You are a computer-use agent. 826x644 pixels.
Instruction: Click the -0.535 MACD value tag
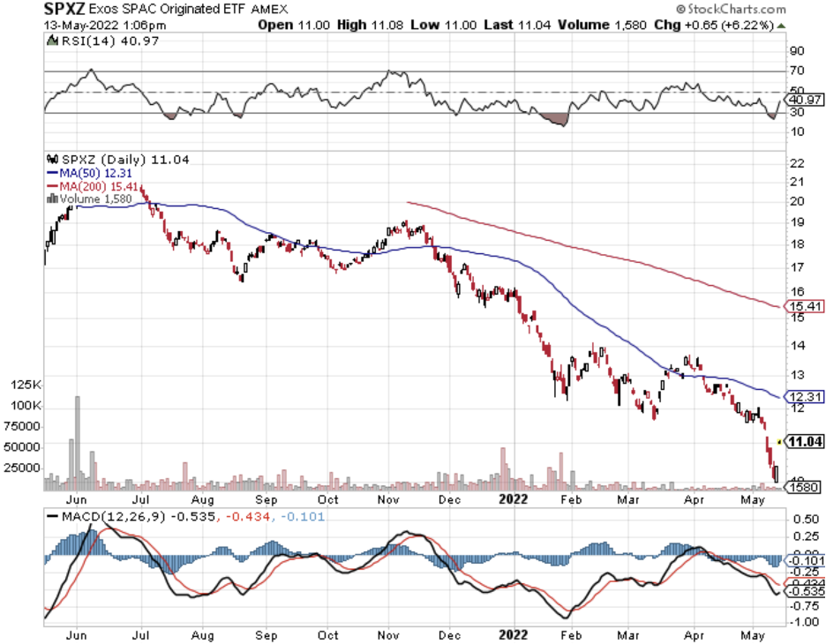(x=805, y=591)
